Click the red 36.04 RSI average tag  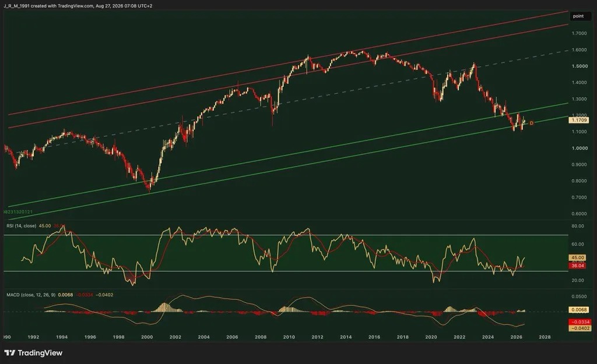click(577, 266)
